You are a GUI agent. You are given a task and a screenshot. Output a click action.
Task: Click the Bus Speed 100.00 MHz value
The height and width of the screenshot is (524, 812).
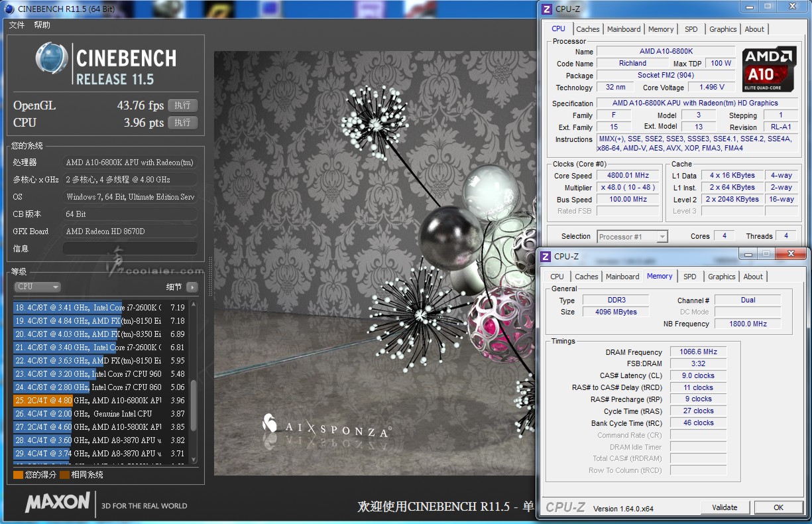(628, 200)
